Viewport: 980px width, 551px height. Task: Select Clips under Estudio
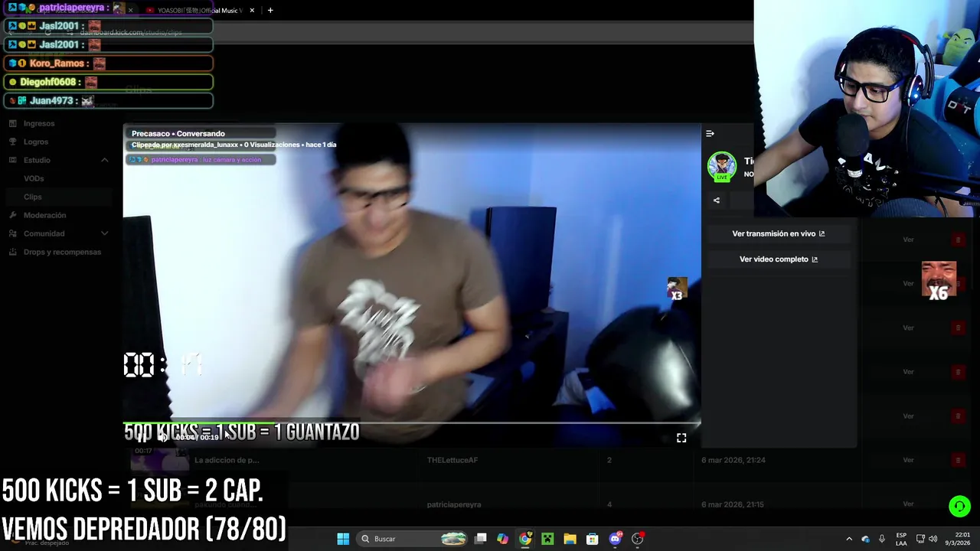pyautogui.click(x=33, y=197)
